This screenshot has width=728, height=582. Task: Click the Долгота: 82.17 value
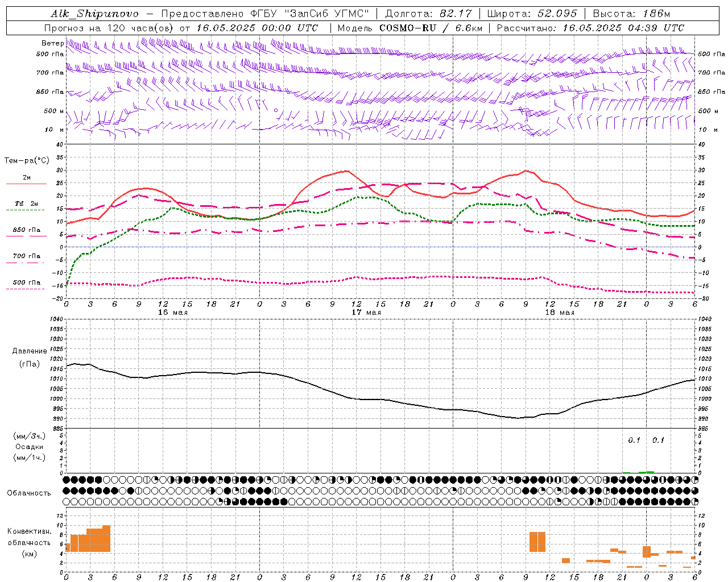429,14
